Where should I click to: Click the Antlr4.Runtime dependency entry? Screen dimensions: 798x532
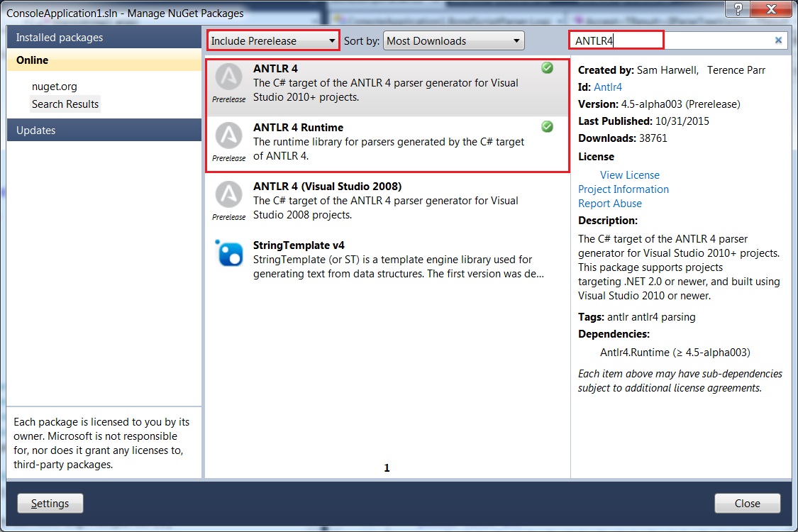pyautogui.click(x=675, y=353)
